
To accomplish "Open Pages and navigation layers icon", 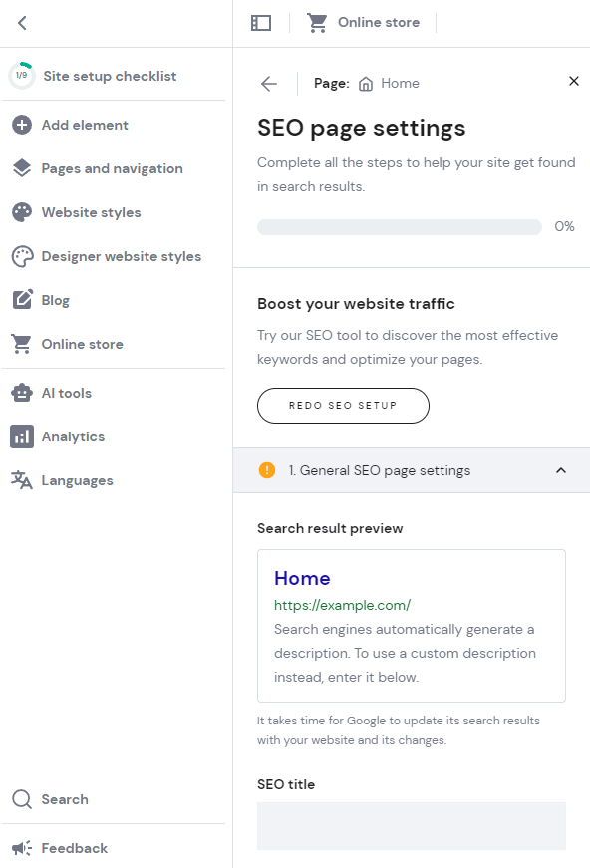I will (22, 168).
